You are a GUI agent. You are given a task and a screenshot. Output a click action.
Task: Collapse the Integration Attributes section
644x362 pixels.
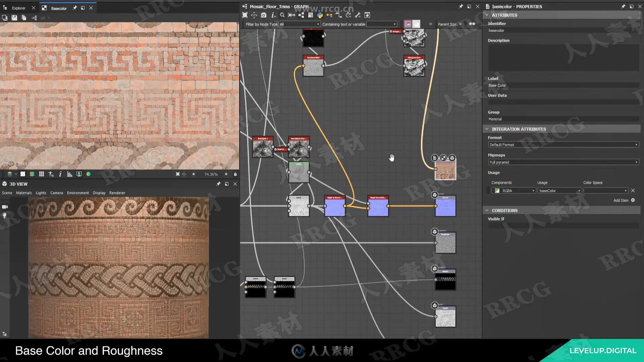click(487, 129)
